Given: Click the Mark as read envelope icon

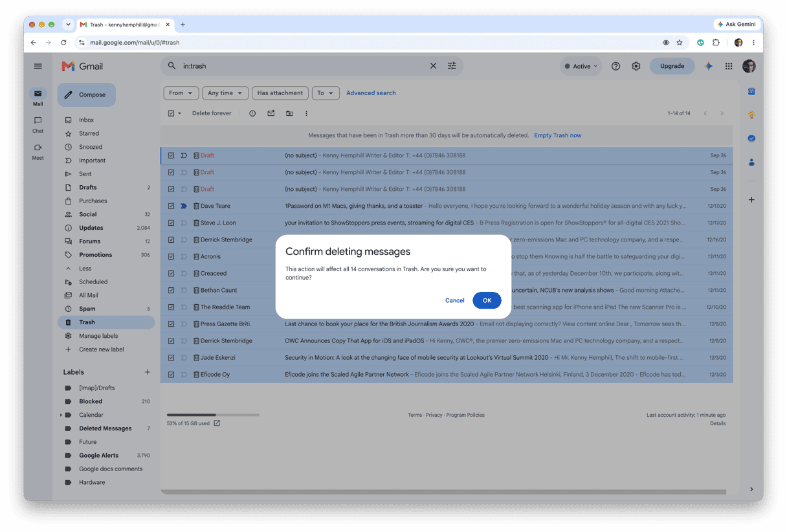Looking at the screenshot, I should point(271,113).
